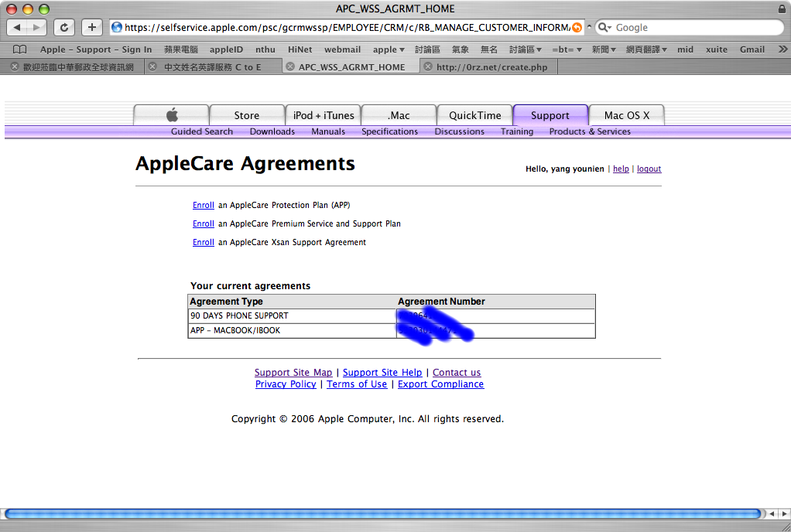This screenshot has height=532, width=791.
Task: Switch to the 中文姓名英譯服務 C to E tab
Action: tap(212, 67)
